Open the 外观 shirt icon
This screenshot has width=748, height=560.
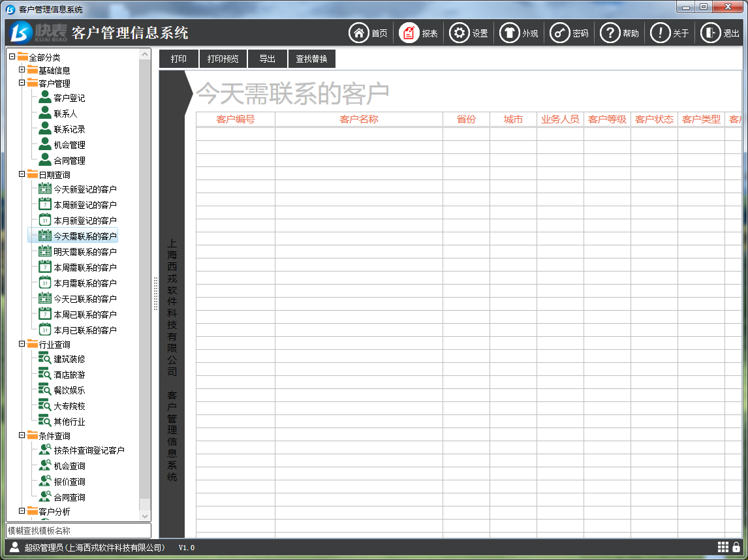pos(510,33)
